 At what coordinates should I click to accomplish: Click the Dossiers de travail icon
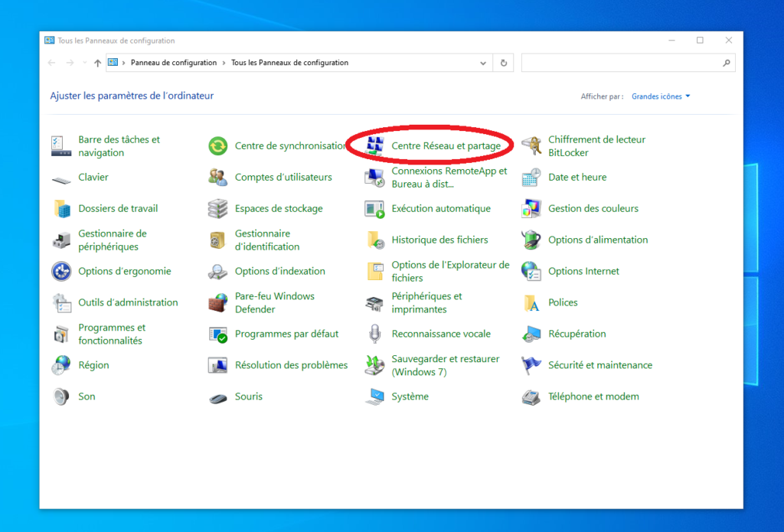point(61,208)
